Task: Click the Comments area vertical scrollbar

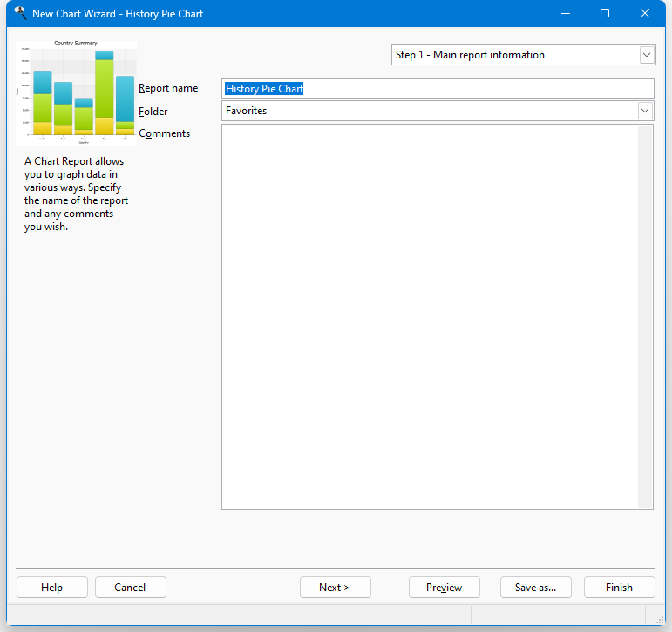Action: click(x=645, y=316)
